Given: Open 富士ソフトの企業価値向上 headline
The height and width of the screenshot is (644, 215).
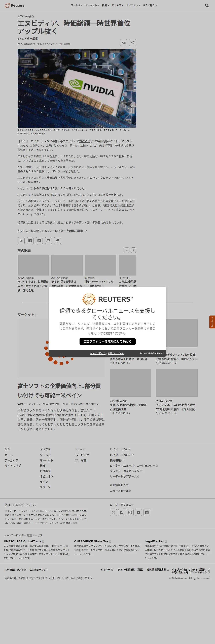Looking at the screenshot, I should pyautogui.click(x=59, y=391).
